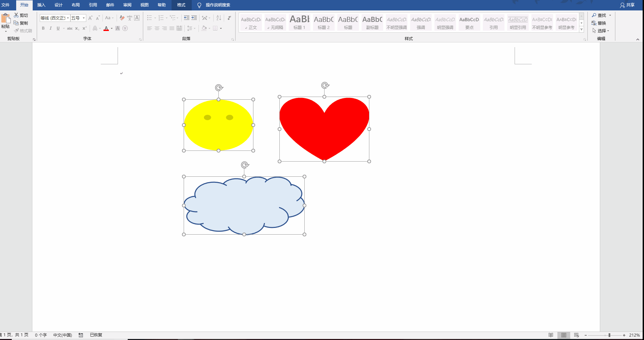Sort paragraphs with the A-Z sort icon
644x340 pixels.
click(219, 18)
